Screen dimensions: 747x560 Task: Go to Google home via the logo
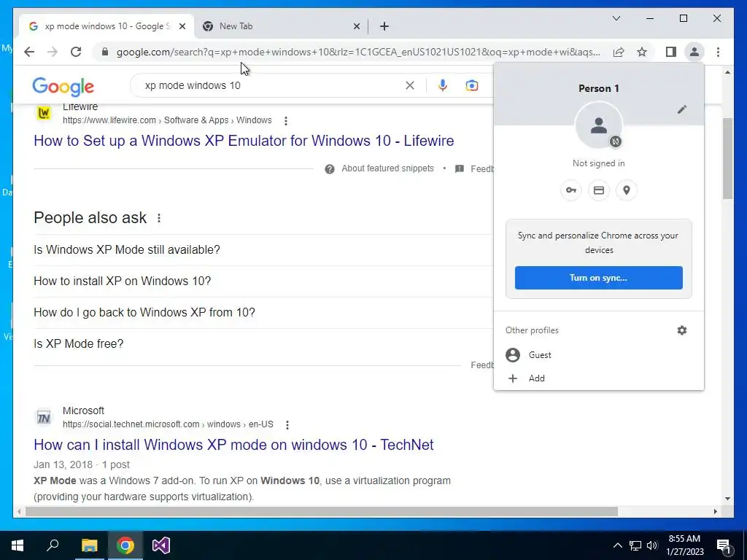click(x=63, y=87)
